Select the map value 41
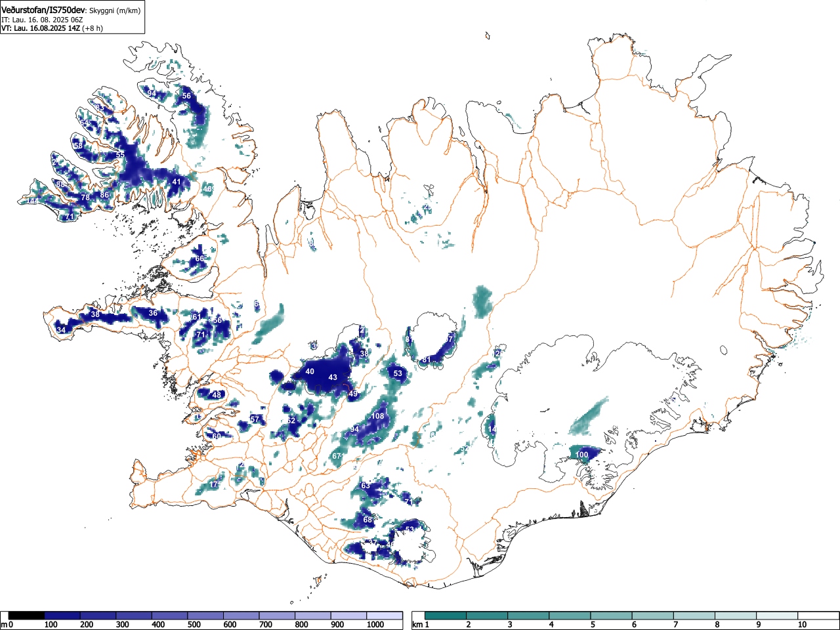This screenshot has width=840, height=630. (x=176, y=182)
